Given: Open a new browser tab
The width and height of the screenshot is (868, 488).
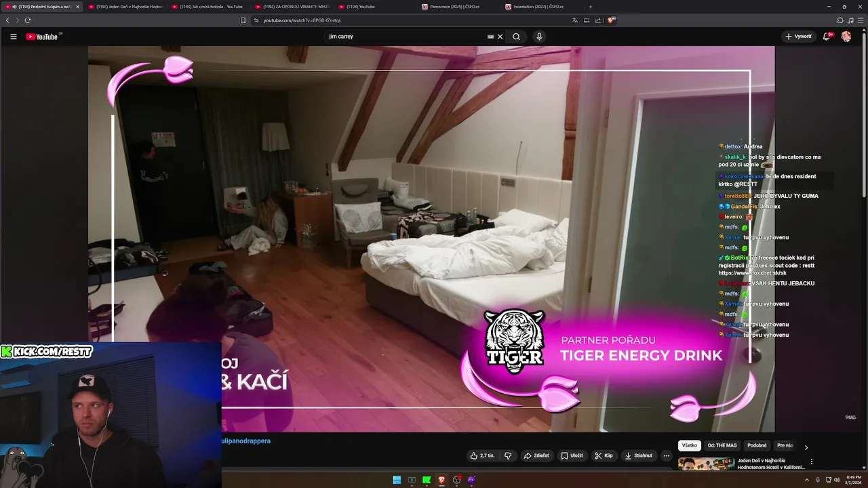Looking at the screenshot, I should (591, 7).
